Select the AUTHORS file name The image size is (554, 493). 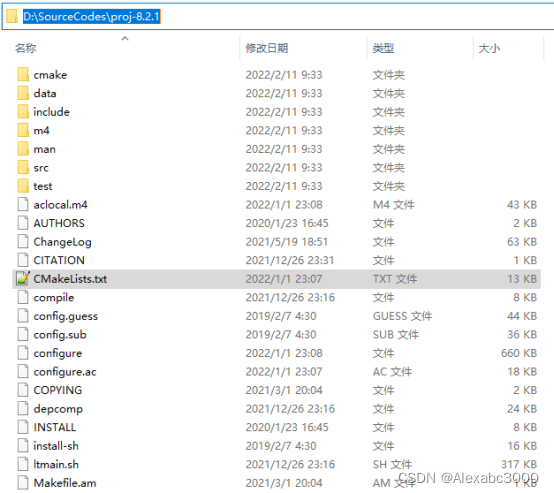59,223
